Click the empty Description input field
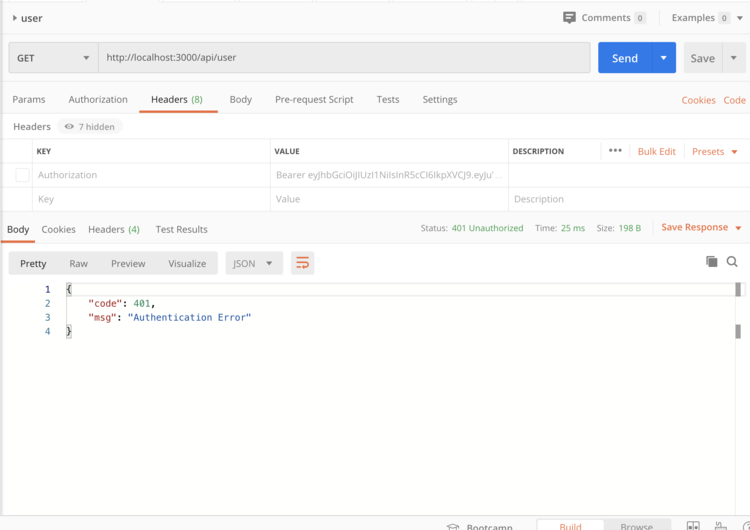750x530 pixels. (x=629, y=199)
